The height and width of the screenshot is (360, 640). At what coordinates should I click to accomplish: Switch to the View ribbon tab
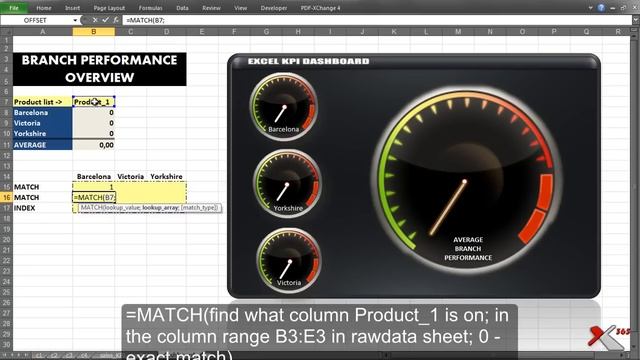[x=240, y=8]
